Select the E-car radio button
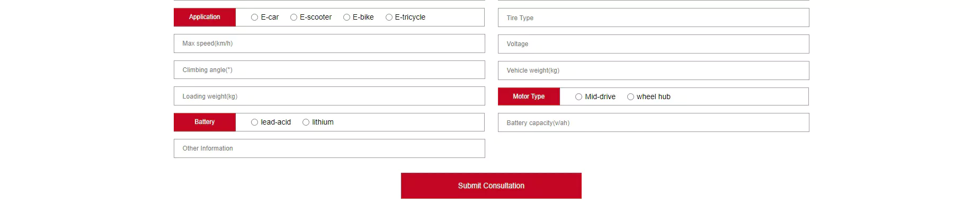This screenshot has width=980, height=220. tap(254, 17)
